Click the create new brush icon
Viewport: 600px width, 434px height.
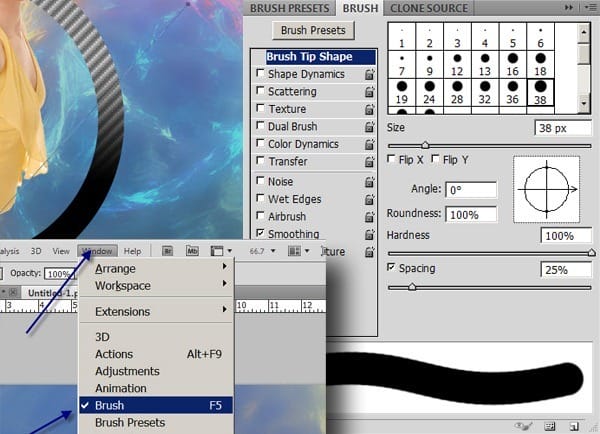pos(574,426)
